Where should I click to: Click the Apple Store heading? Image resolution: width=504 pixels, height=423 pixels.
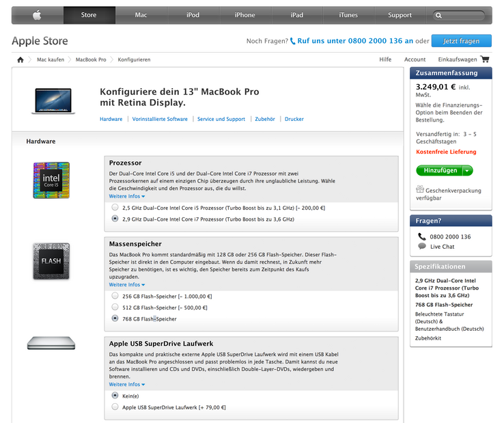[x=40, y=41]
